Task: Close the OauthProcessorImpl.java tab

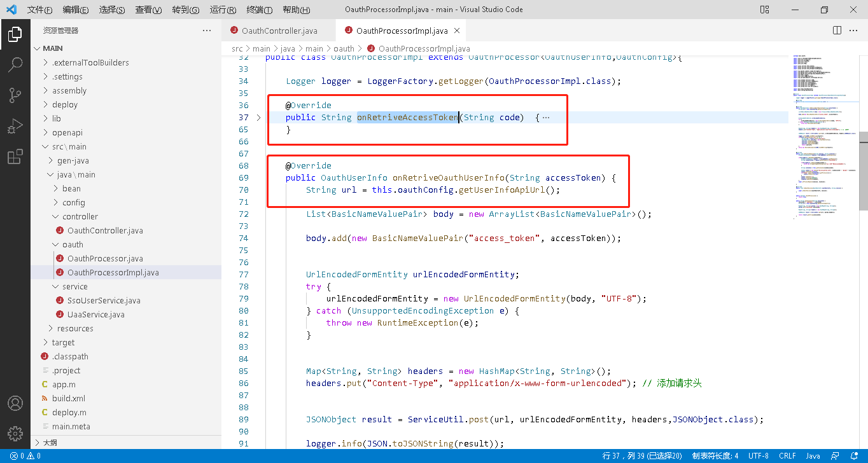Action: point(456,31)
